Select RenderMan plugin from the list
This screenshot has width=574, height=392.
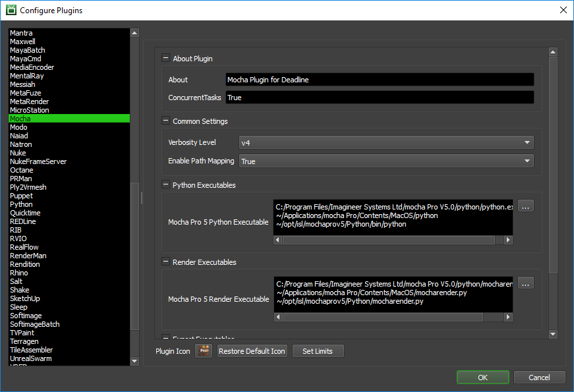28,256
